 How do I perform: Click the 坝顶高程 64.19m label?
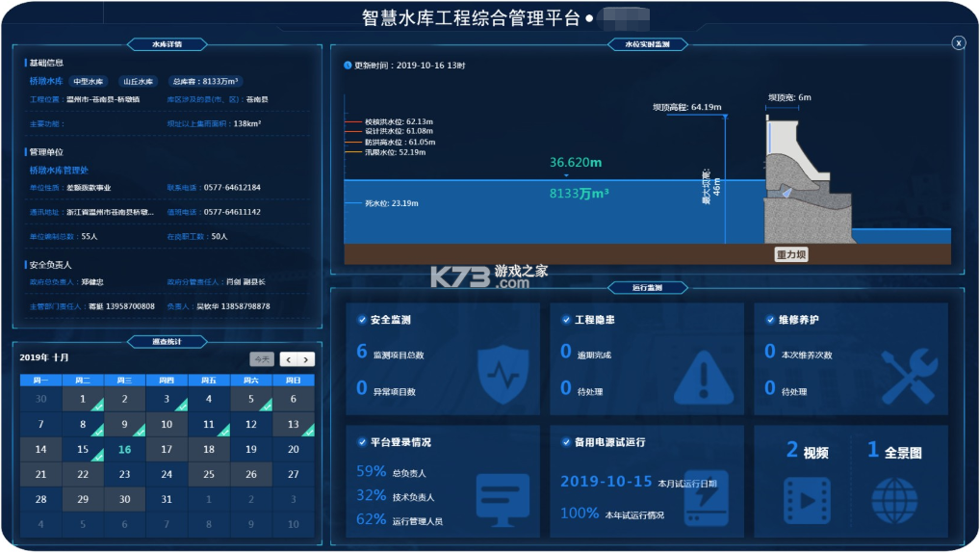[x=687, y=107]
